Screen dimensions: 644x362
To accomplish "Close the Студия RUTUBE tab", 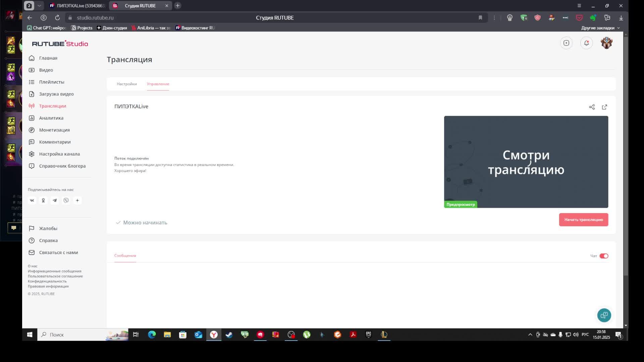I will point(167,6).
